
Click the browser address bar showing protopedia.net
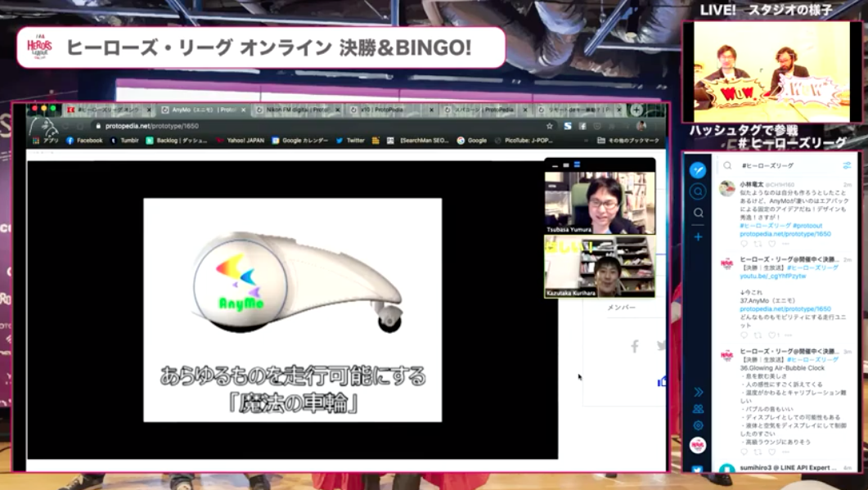324,126
